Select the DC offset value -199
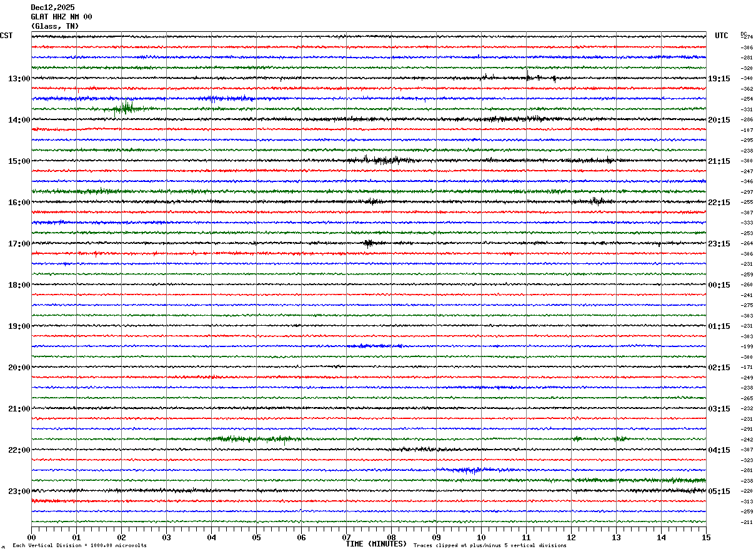Viewport: 756px width, 554px height. (747, 347)
